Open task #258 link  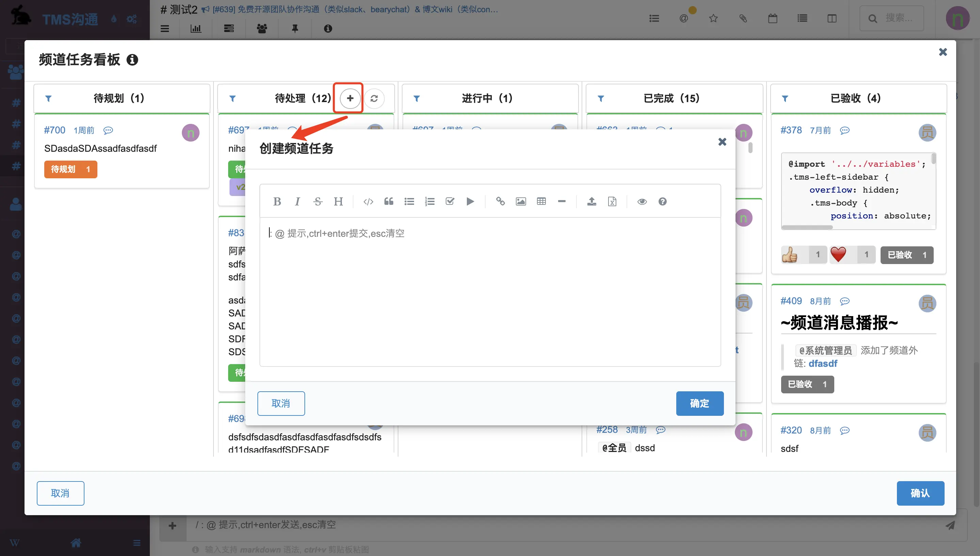[607, 430]
